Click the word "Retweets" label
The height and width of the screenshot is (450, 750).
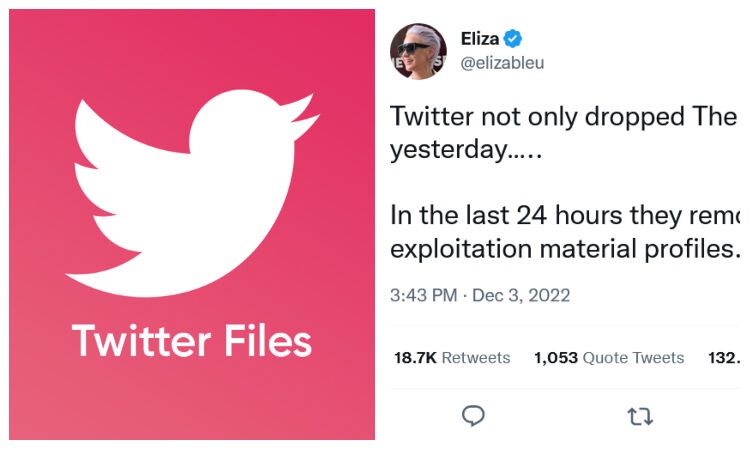tap(476, 357)
